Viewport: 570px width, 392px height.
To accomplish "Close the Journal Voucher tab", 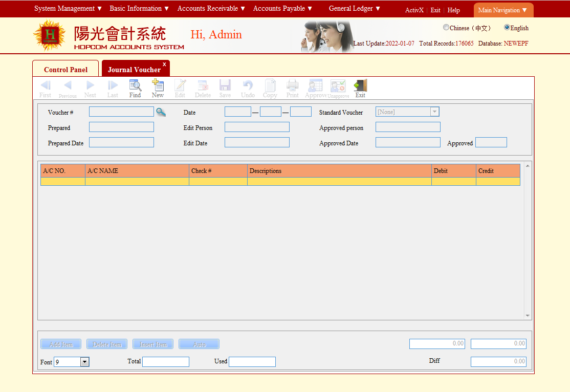I will (164, 64).
